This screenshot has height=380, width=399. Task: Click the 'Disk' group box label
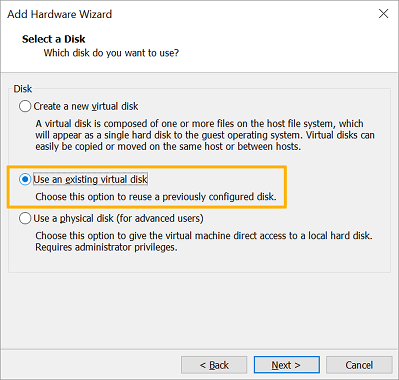pyautogui.click(x=23, y=89)
